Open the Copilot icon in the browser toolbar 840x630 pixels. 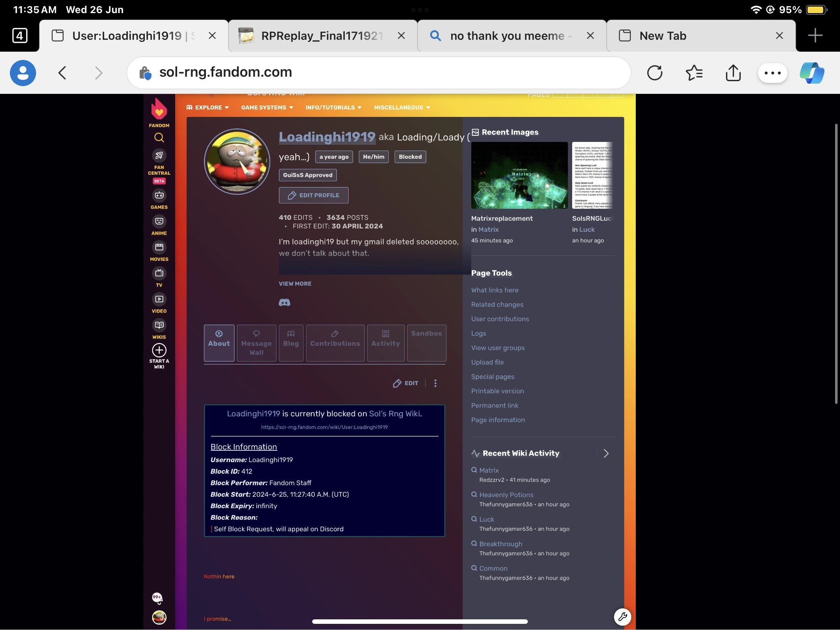[812, 73]
